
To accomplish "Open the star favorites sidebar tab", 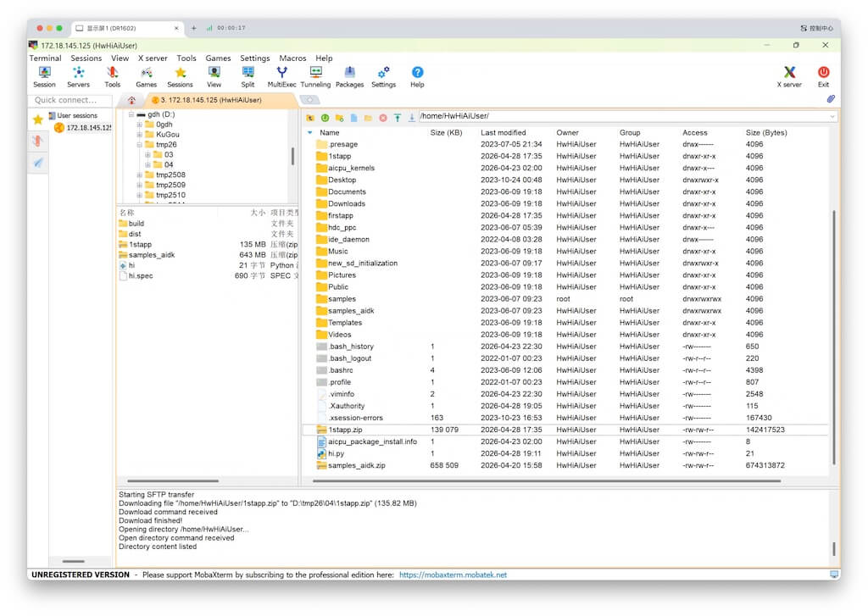I will (38, 119).
